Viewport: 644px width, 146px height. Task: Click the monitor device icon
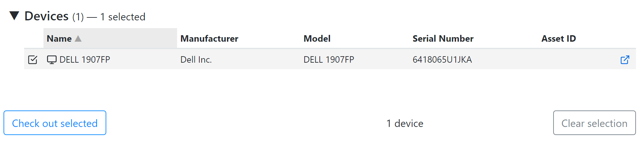52,60
